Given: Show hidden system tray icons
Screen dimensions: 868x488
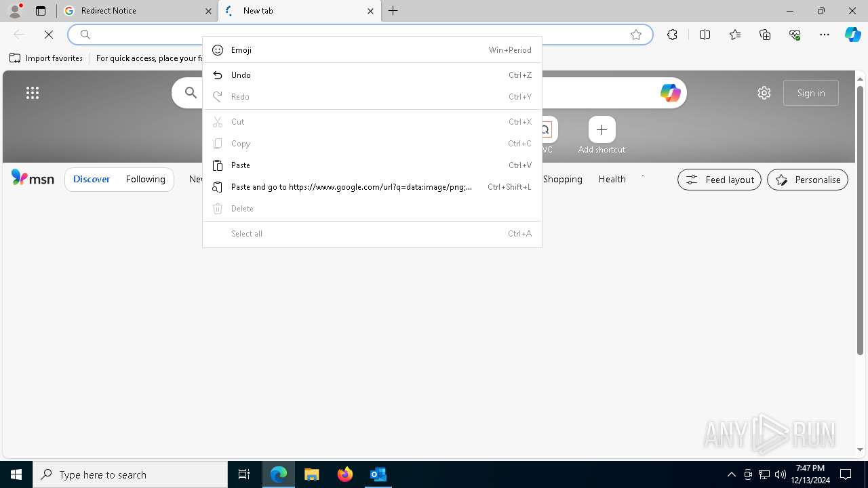Looking at the screenshot, I should [731, 474].
